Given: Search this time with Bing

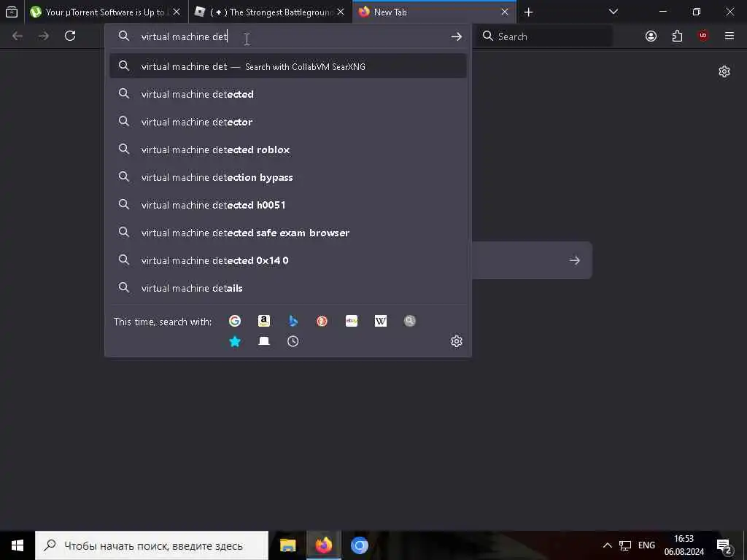Looking at the screenshot, I should tap(293, 321).
